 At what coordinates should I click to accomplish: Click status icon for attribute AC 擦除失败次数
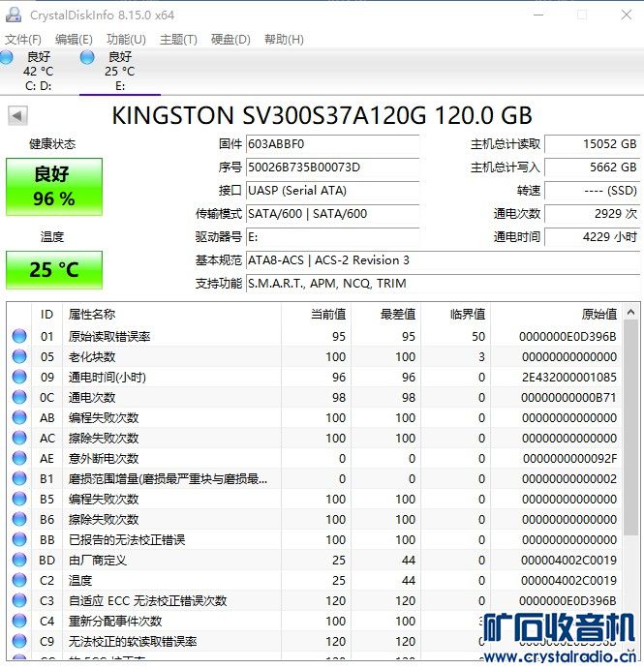pos(19,438)
